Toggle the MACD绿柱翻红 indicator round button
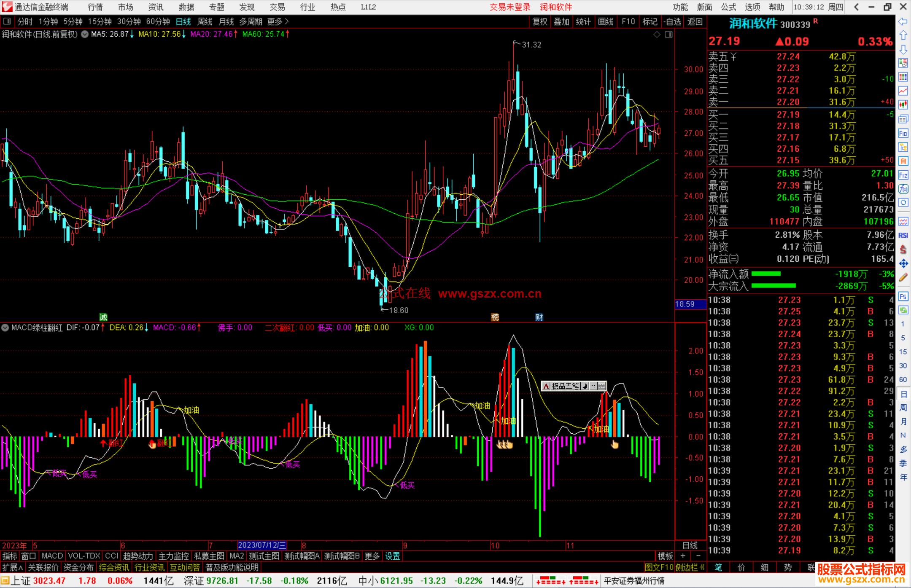This screenshot has width=911, height=588. point(5,328)
